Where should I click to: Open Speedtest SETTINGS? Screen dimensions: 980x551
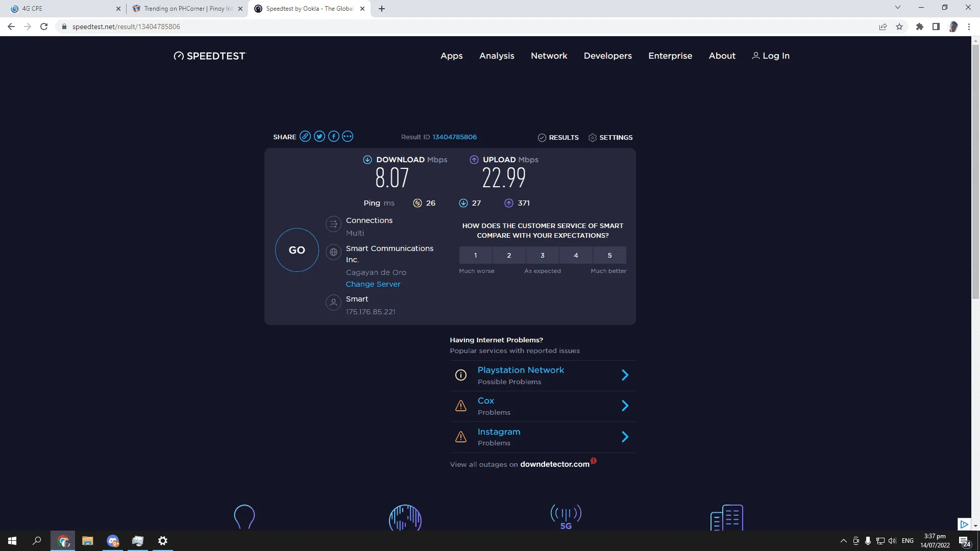pyautogui.click(x=610, y=138)
